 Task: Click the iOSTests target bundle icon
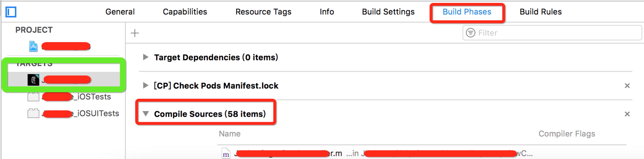(33, 97)
